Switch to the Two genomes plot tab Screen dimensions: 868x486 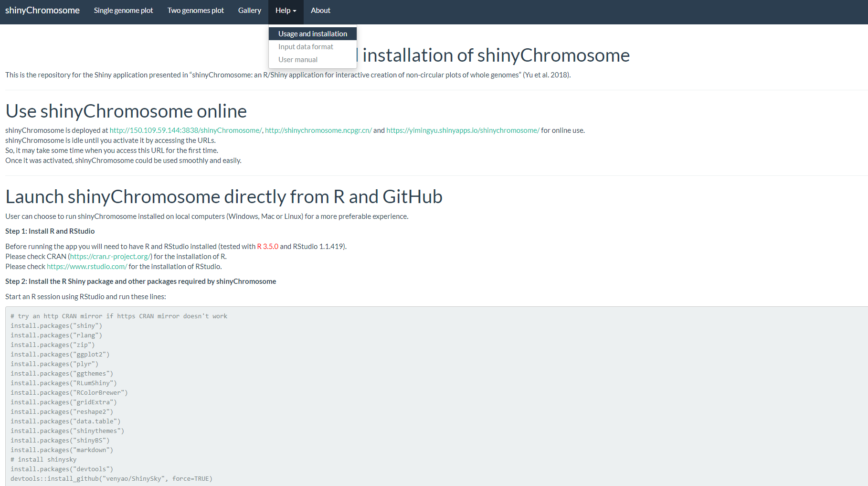pos(196,11)
